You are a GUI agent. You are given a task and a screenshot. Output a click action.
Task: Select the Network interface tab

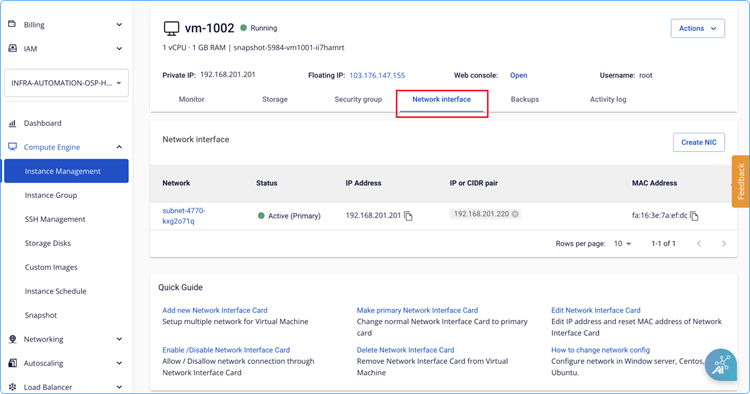(441, 99)
